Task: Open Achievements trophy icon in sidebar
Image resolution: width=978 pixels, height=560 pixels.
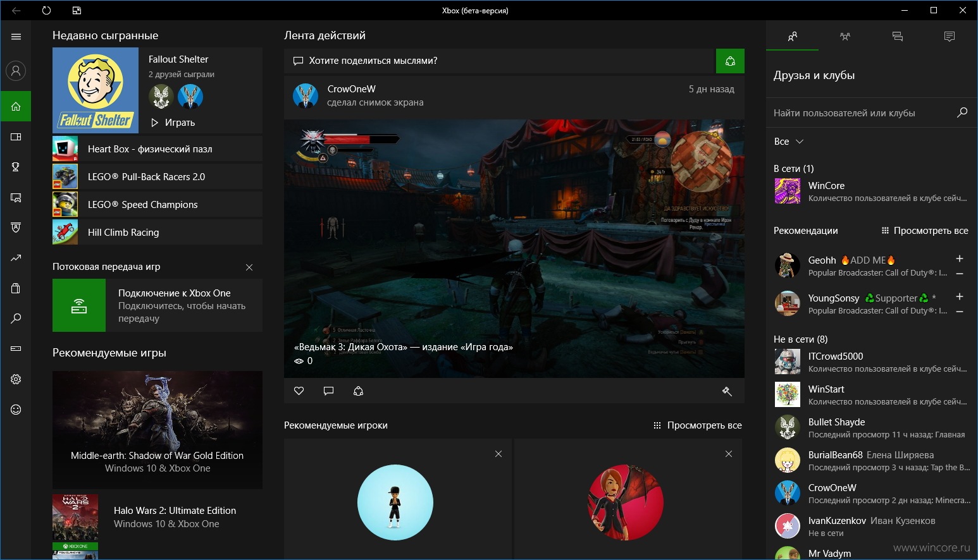Action: (16, 167)
